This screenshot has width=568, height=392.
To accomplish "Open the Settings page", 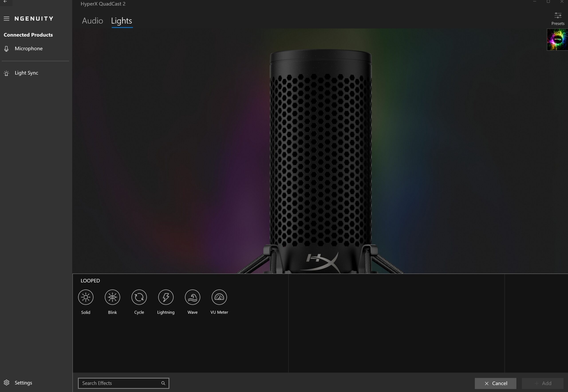I will pyautogui.click(x=23, y=382).
